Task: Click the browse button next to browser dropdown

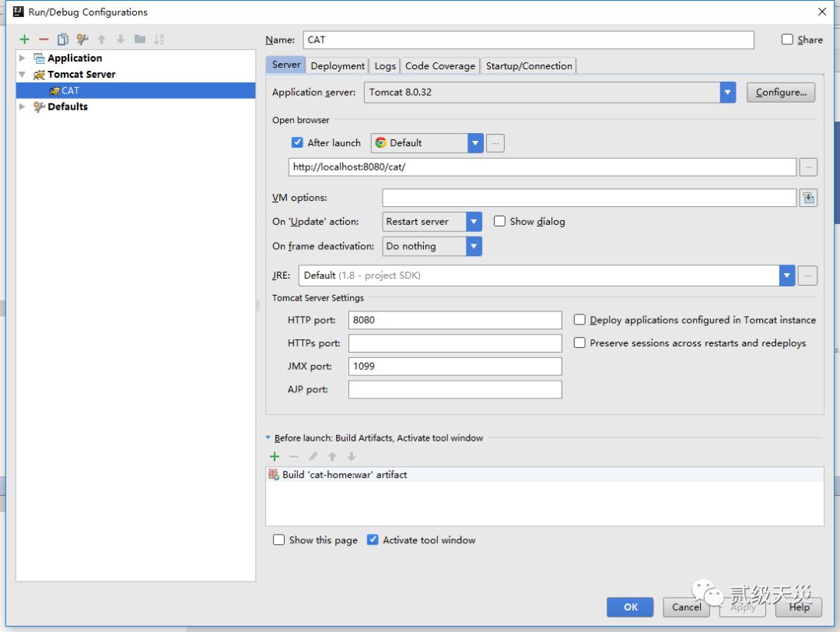Action: (x=495, y=143)
